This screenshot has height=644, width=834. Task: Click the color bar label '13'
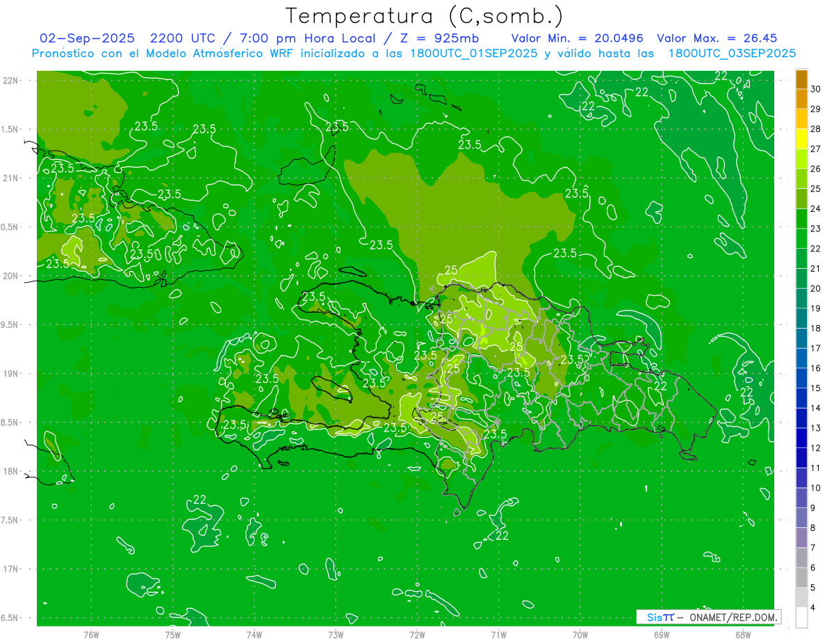pos(816,428)
